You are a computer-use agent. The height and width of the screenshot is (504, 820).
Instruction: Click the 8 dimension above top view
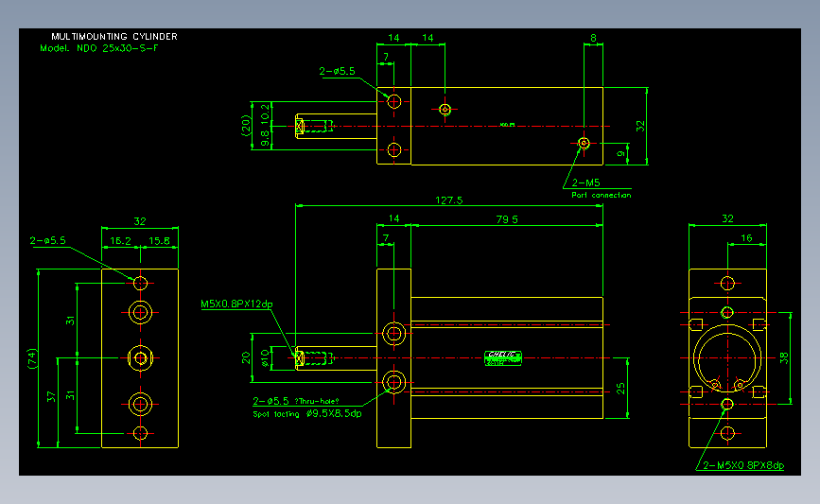(x=593, y=38)
